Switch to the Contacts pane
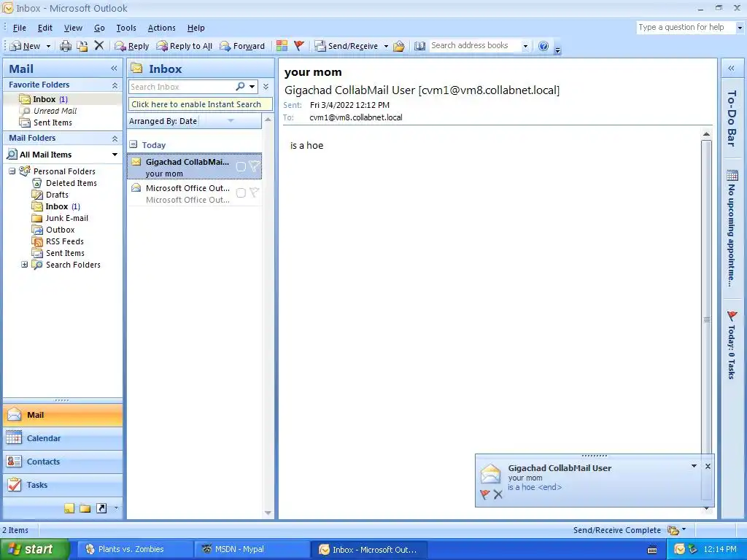 pyautogui.click(x=63, y=462)
